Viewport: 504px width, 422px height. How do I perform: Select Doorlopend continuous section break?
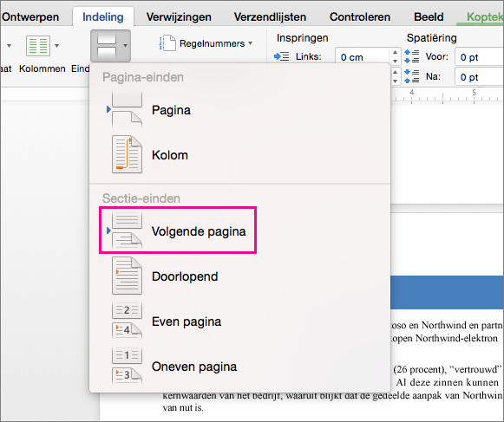239,276
